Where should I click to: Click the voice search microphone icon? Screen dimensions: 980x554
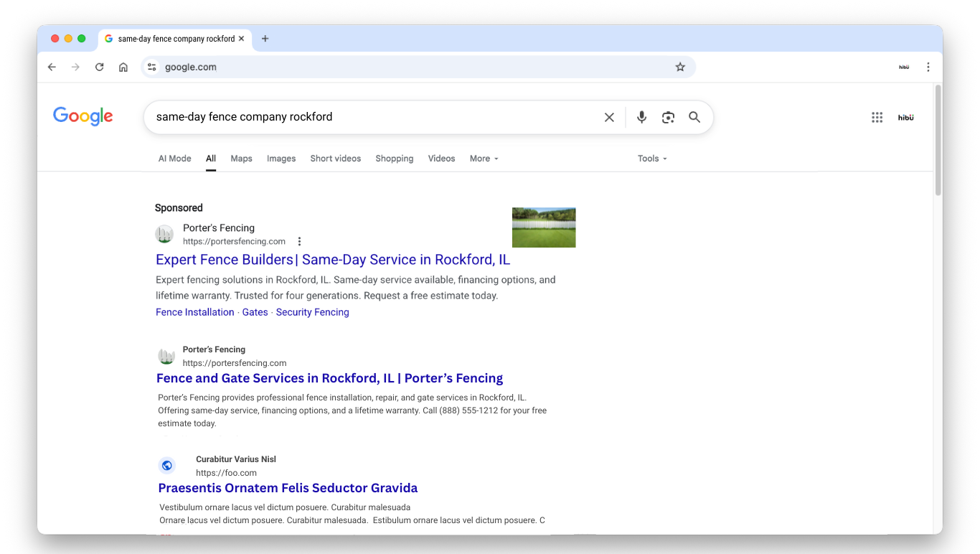coord(641,117)
